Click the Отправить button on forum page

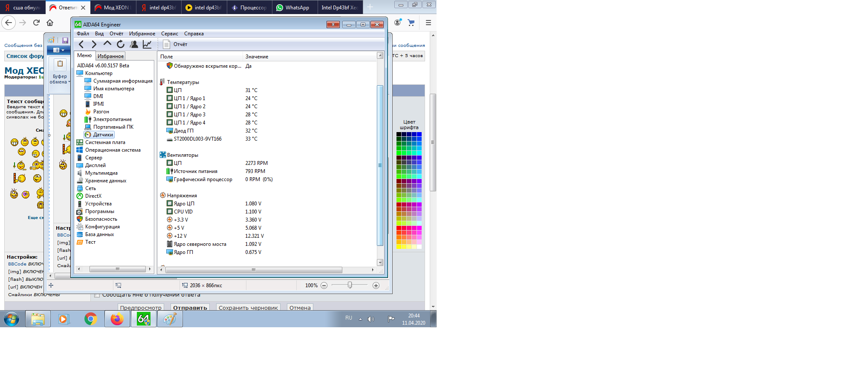[190, 308]
